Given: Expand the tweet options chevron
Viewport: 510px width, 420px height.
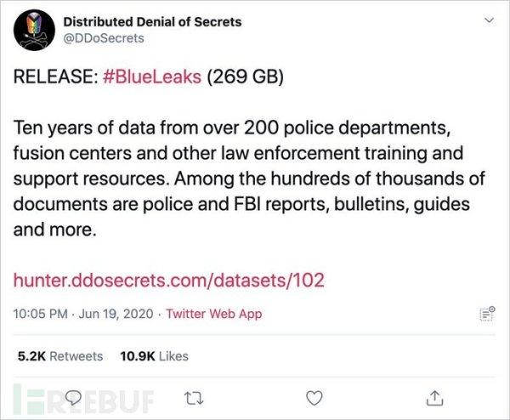Looking at the screenshot, I should pos(490,20).
